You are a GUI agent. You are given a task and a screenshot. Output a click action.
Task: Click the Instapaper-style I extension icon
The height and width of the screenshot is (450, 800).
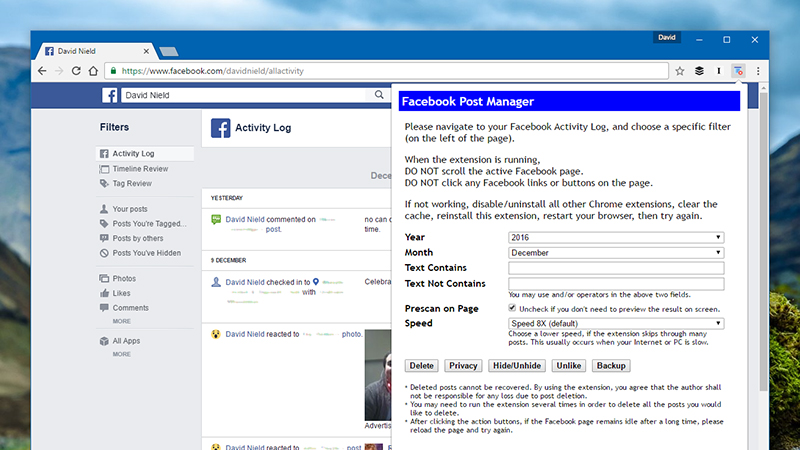click(718, 71)
